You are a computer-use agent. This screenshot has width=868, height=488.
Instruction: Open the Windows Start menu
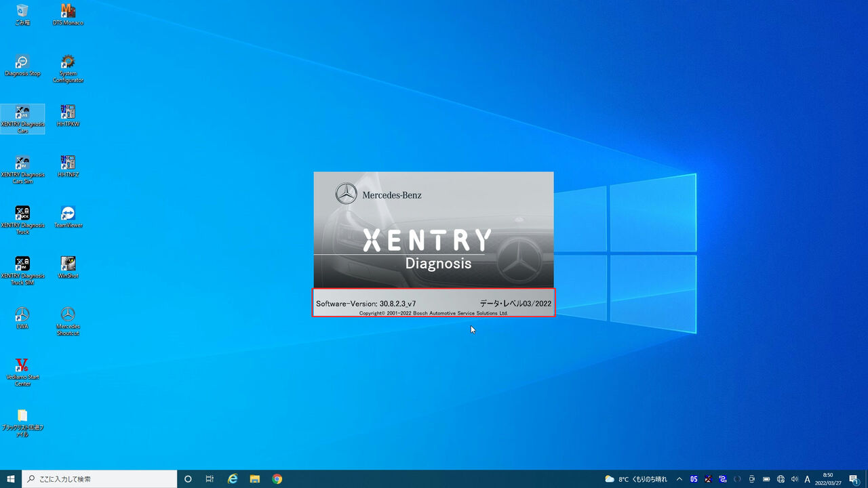tap(11, 479)
